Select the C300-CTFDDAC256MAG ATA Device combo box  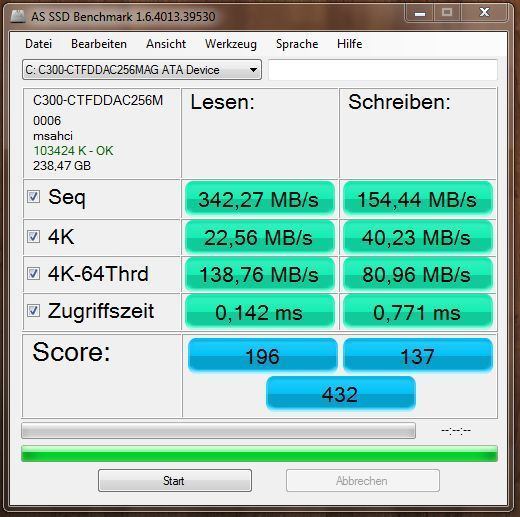(142, 70)
